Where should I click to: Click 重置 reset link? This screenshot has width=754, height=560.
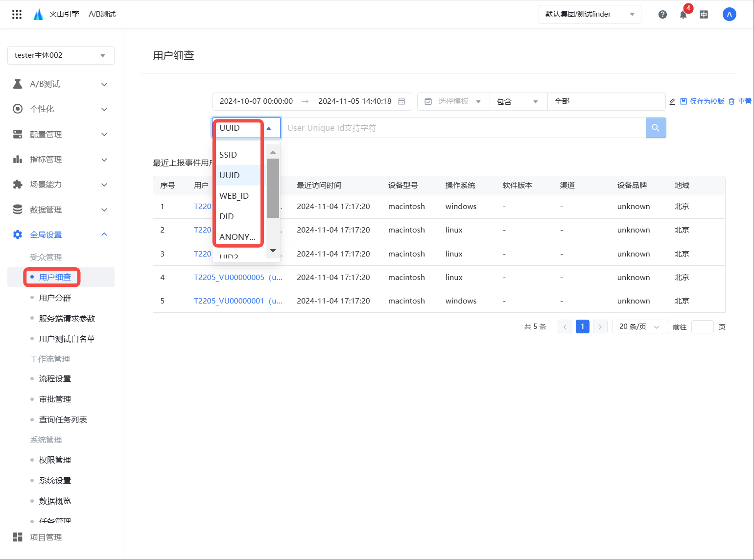click(745, 101)
